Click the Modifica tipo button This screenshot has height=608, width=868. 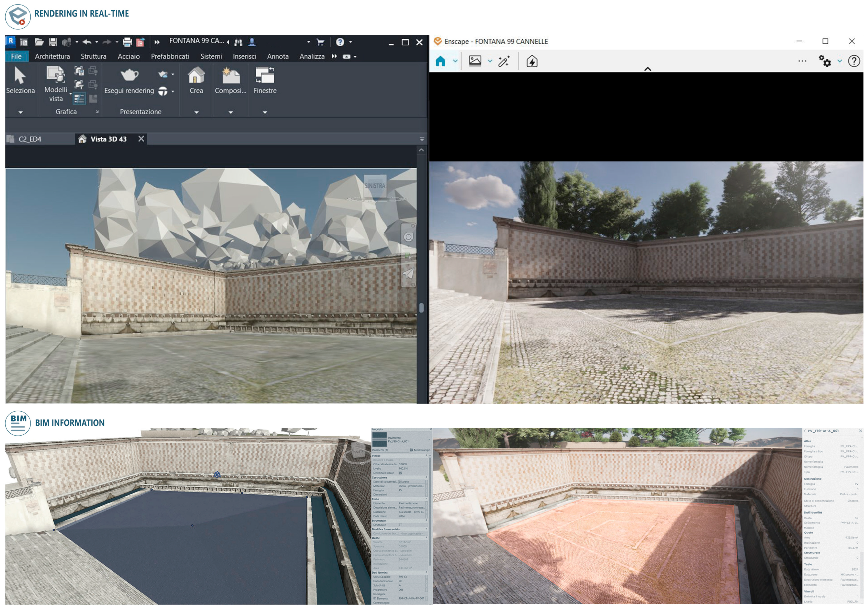tap(420, 450)
